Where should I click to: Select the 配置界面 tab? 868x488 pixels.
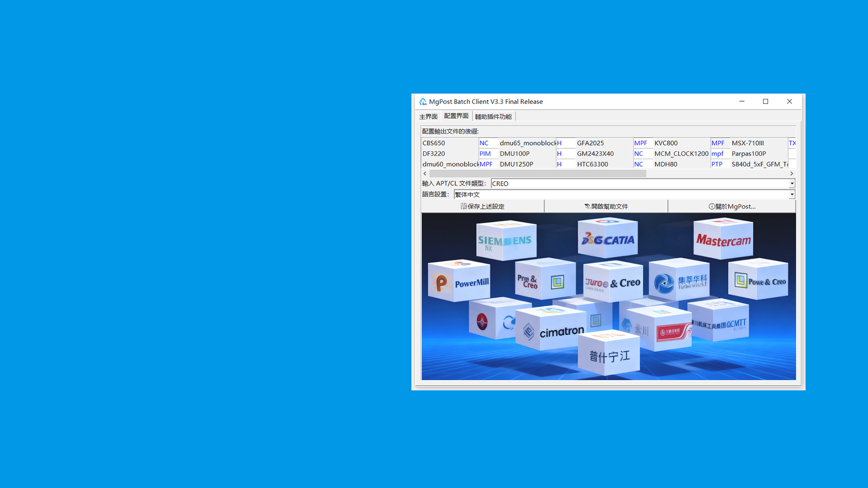[456, 116]
